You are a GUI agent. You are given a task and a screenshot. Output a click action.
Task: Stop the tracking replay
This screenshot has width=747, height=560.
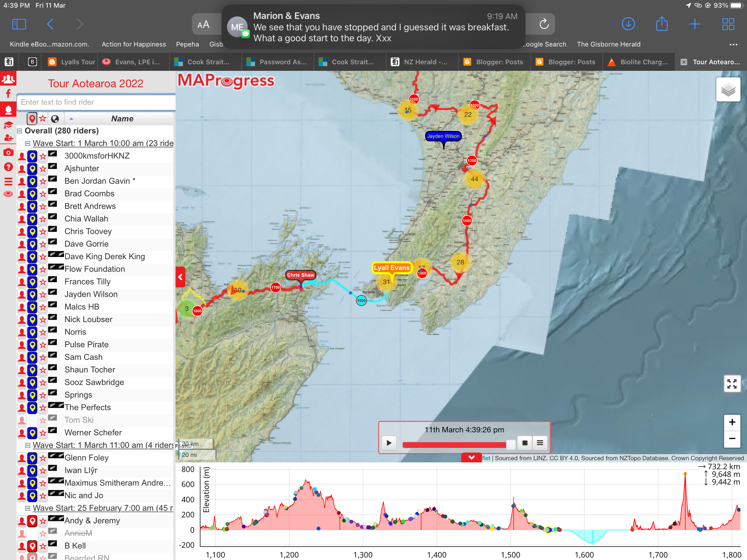click(x=524, y=443)
